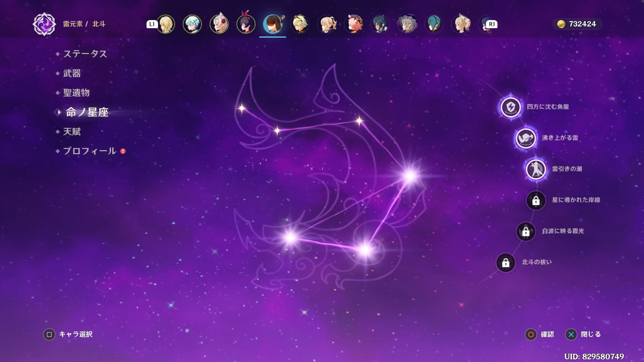The width and height of the screenshot is (644, 362).
Task: Open the 天賦 talents section
Action: click(72, 131)
